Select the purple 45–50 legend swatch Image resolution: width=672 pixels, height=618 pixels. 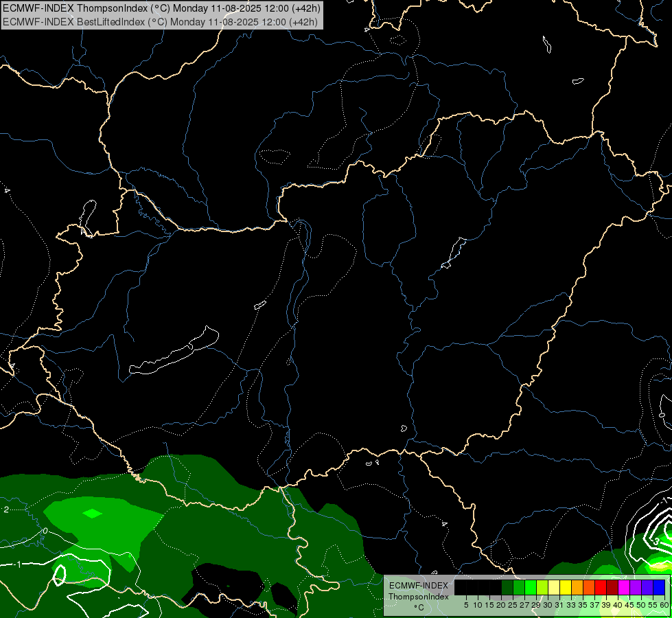pos(636,587)
